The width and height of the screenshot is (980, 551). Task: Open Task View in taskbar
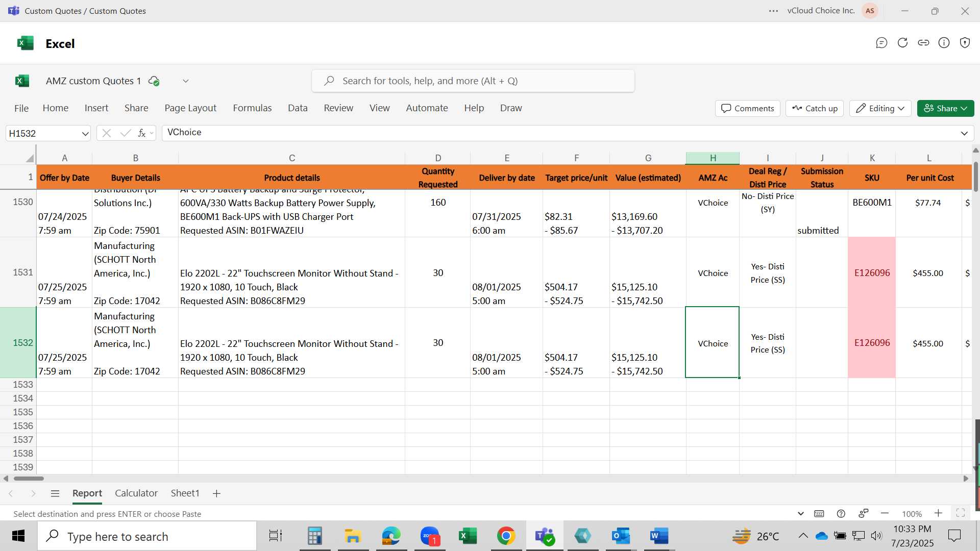(x=276, y=536)
